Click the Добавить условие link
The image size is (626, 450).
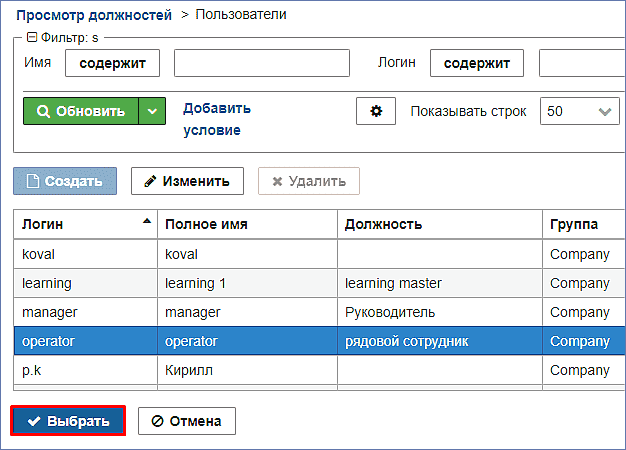click(x=217, y=119)
